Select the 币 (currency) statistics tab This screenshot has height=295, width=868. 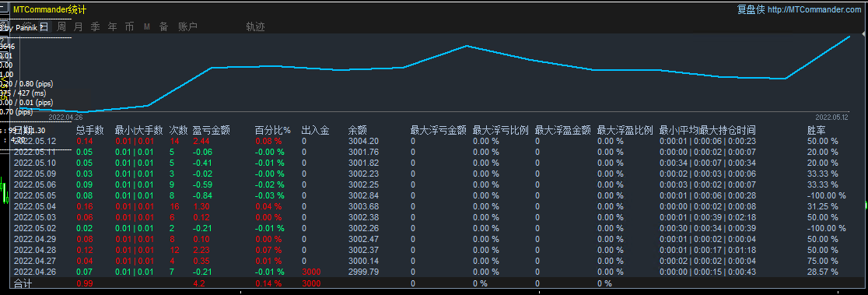(130, 26)
